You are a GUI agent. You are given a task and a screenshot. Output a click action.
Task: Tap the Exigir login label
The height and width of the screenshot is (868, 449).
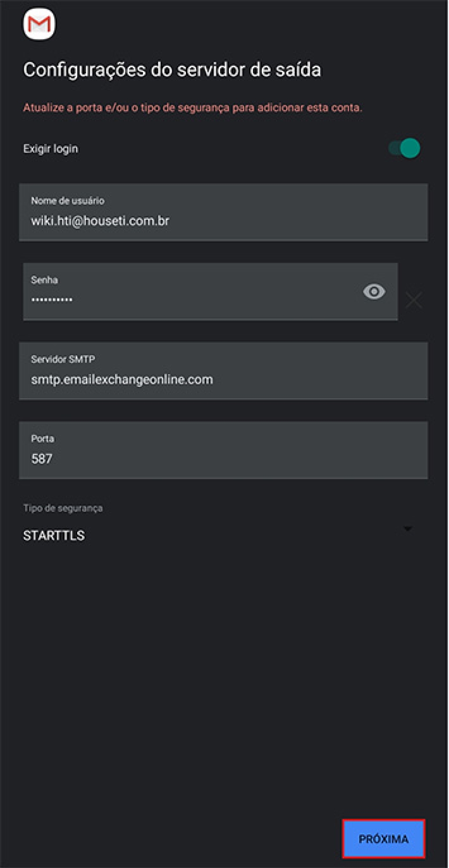[50, 149]
